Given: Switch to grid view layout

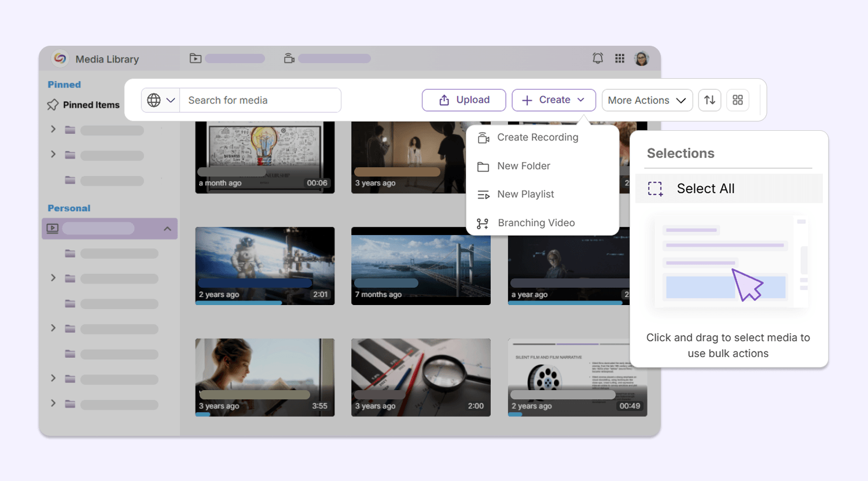Looking at the screenshot, I should tap(738, 100).
